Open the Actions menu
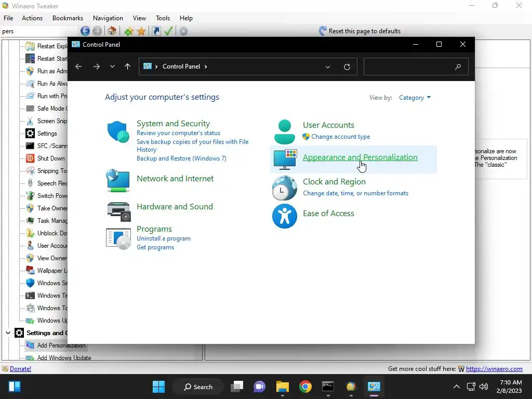Image resolution: width=532 pixels, height=399 pixels. 32,18
